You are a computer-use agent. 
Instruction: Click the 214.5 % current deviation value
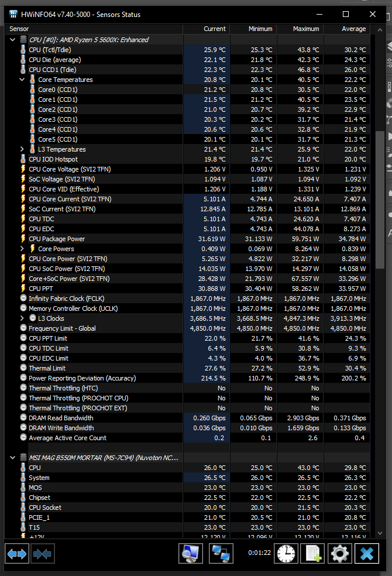click(x=213, y=378)
